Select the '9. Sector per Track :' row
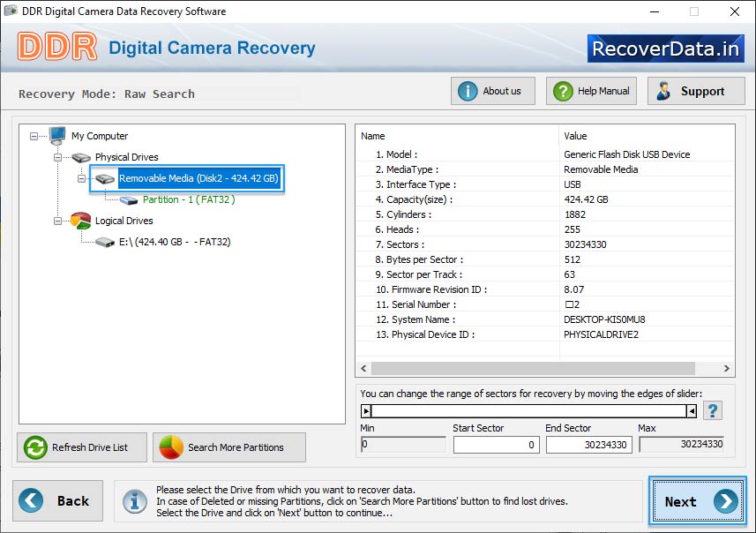 point(545,274)
